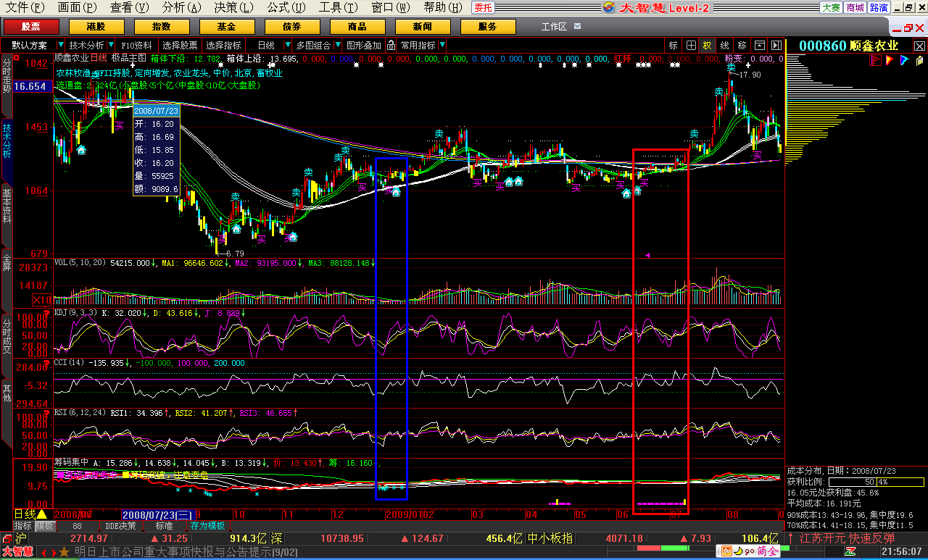Click the house signal marker near 2009/01
This screenshot has height=560, width=928.
tap(396, 192)
